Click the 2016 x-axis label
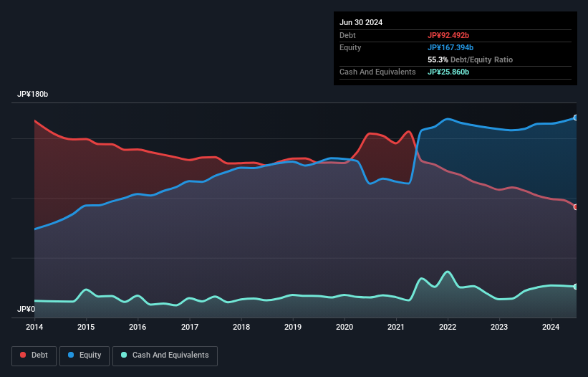The height and width of the screenshot is (377, 588). pyautogui.click(x=138, y=327)
